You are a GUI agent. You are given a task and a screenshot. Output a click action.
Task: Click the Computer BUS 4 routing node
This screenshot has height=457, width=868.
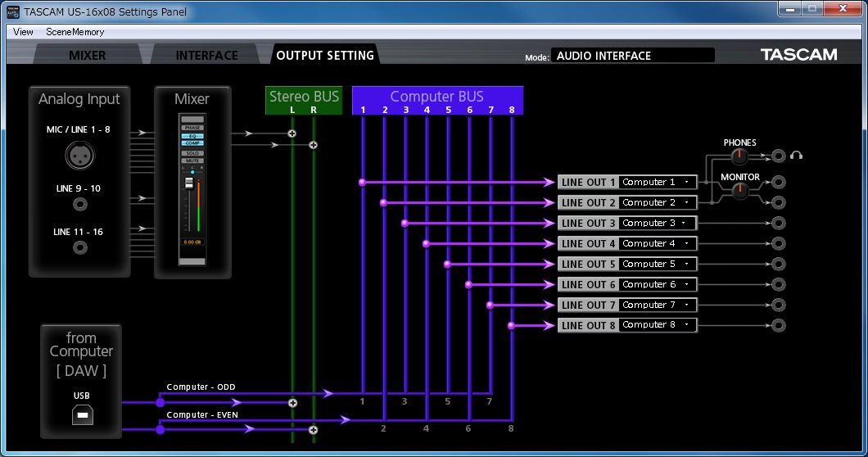point(426,244)
